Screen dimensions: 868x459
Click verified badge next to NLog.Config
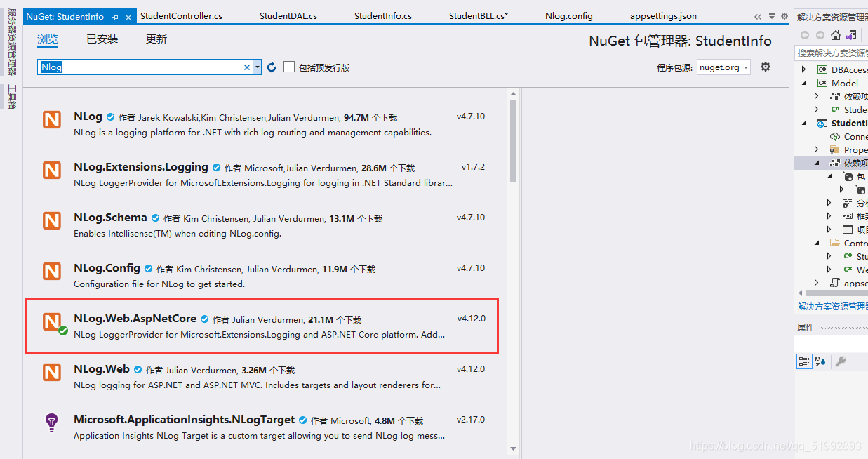148,269
